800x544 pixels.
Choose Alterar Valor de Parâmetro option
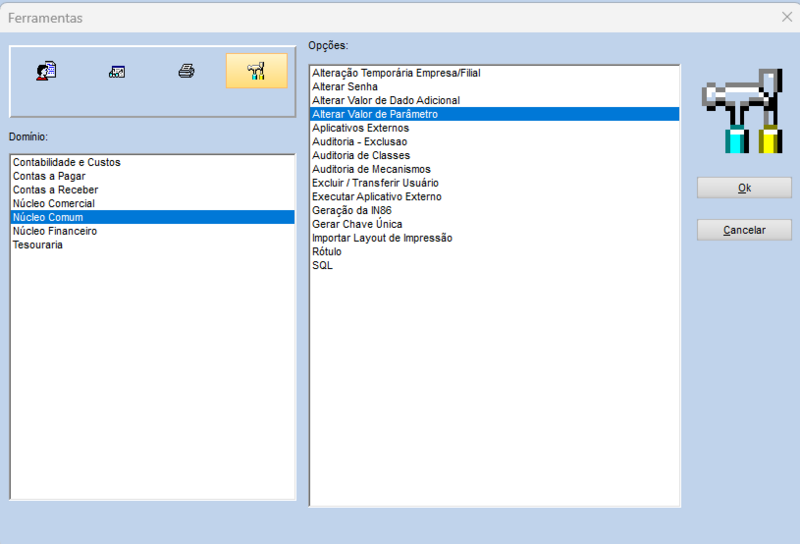pos(494,114)
